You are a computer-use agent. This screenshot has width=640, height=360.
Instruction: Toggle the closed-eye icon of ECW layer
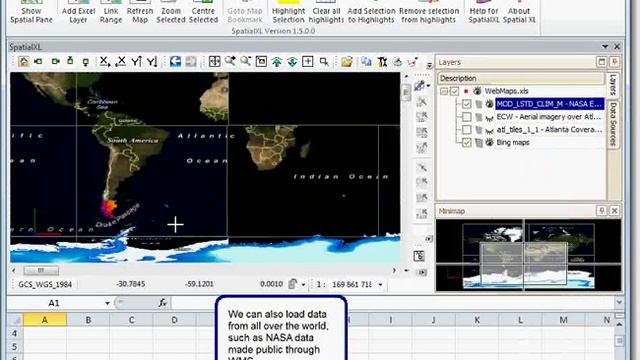489,118
